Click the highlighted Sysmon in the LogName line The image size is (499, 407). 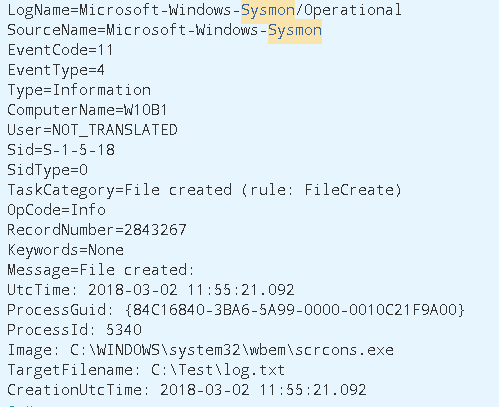pos(268,10)
